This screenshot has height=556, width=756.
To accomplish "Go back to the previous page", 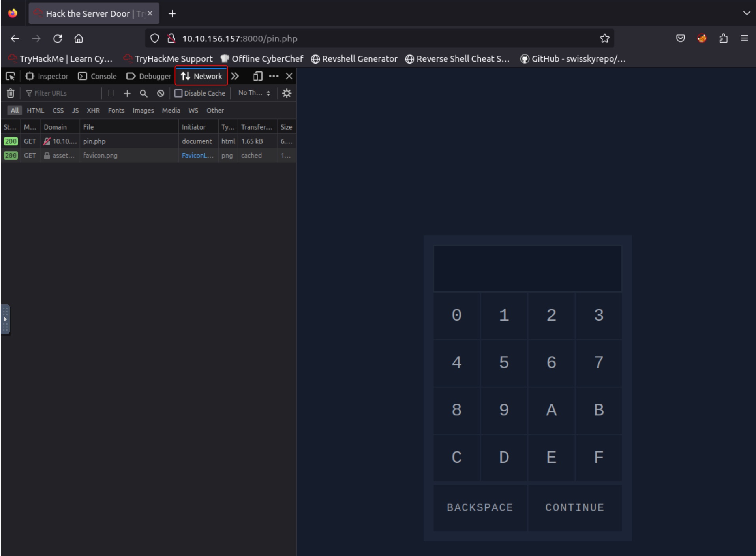I will (x=15, y=38).
